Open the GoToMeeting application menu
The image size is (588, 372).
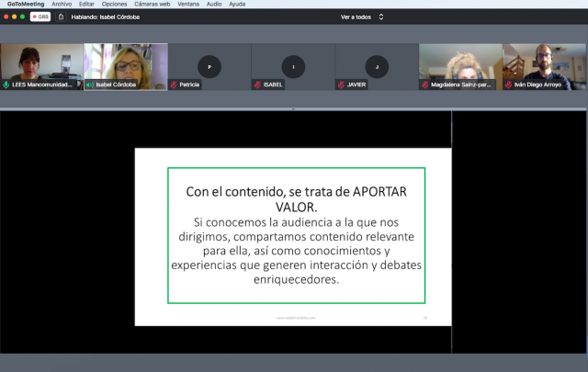(x=23, y=4)
